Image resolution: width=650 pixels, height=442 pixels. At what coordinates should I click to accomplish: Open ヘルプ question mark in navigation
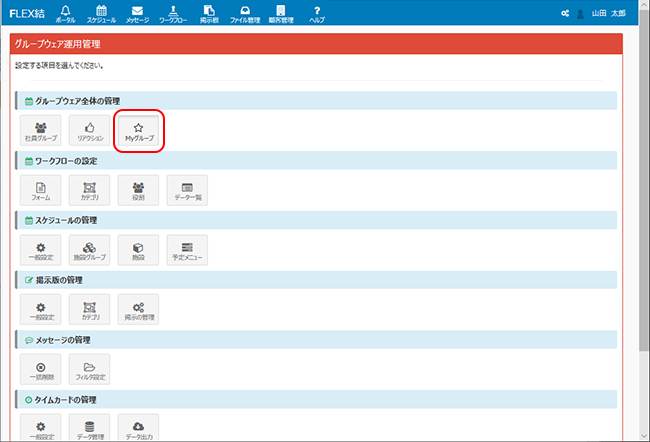pos(317,14)
